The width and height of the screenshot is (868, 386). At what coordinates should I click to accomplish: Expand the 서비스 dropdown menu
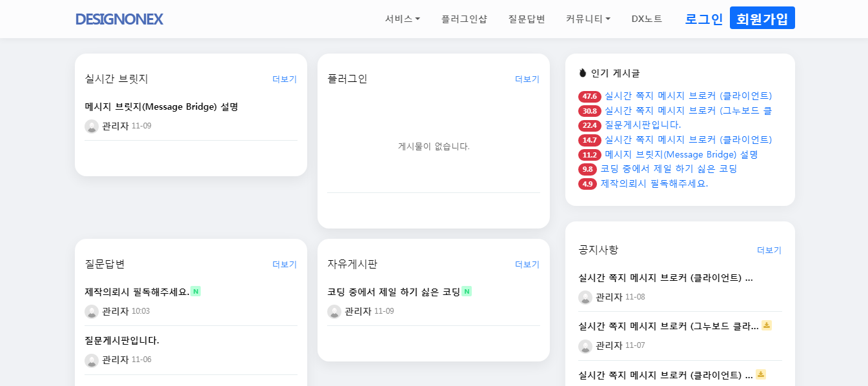point(402,19)
